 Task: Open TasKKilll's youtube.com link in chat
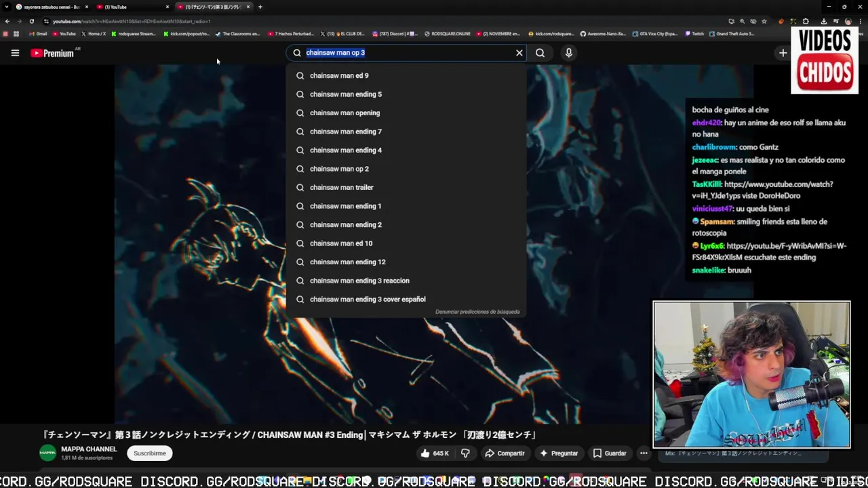point(762,190)
